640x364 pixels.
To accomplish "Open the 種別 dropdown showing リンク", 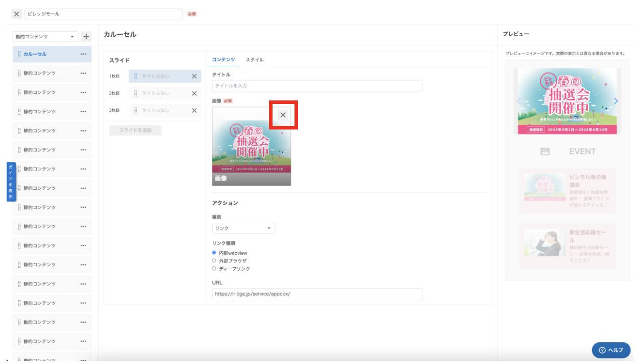I will (243, 228).
